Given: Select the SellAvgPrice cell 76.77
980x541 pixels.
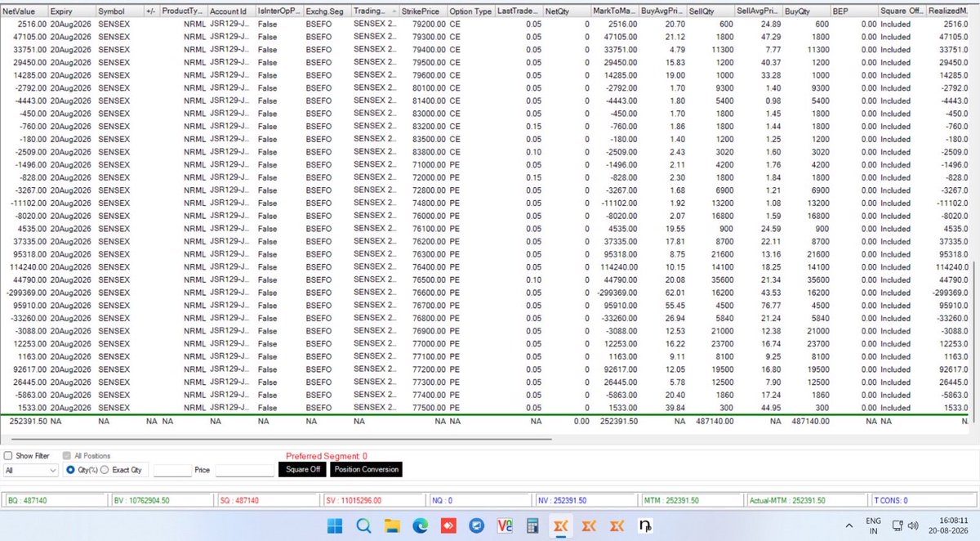Looking at the screenshot, I should click(x=759, y=306).
